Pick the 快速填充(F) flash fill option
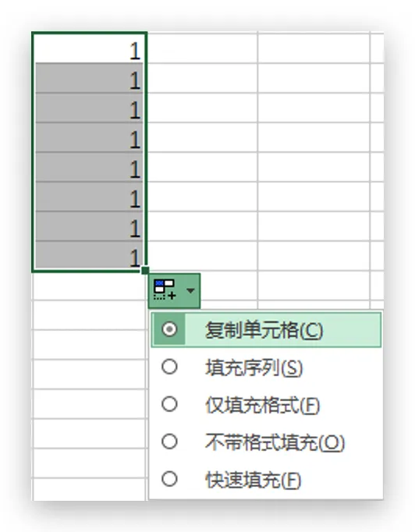The width and height of the screenshot is (415, 532). coord(266,480)
